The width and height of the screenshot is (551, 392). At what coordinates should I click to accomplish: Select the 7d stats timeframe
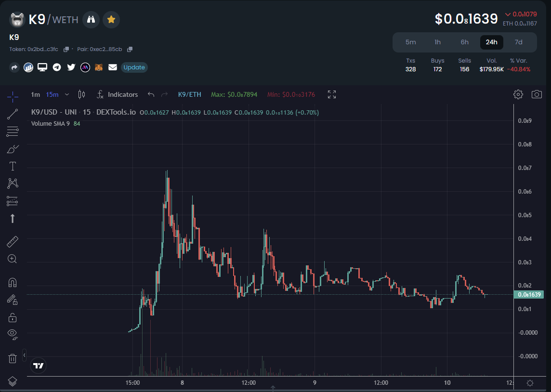pos(519,42)
